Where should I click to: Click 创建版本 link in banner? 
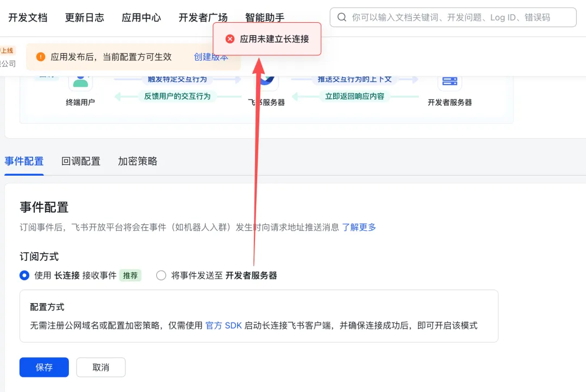(211, 57)
